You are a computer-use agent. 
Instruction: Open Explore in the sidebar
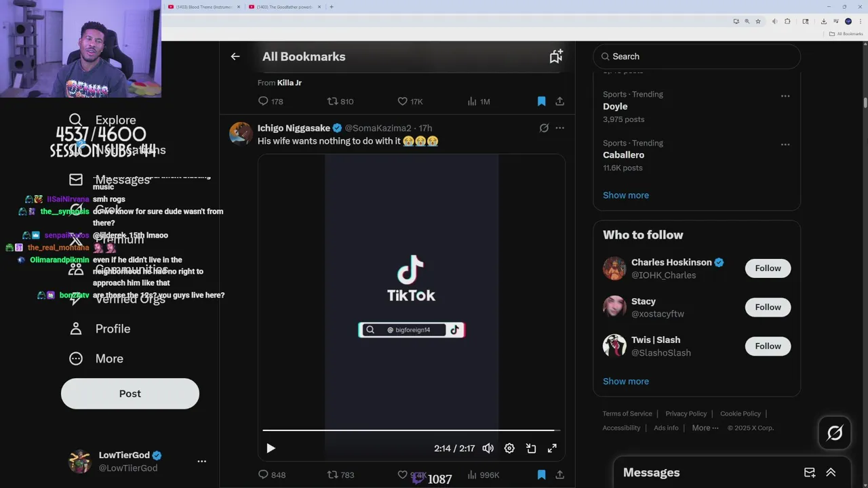pyautogui.click(x=102, y=120)
